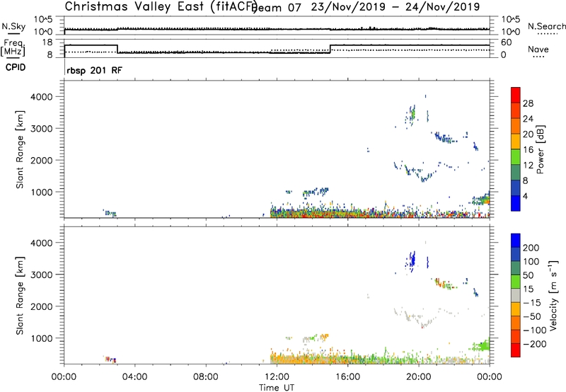Click the red bottom segment of the Velocity color bar

tap(516, 350)
